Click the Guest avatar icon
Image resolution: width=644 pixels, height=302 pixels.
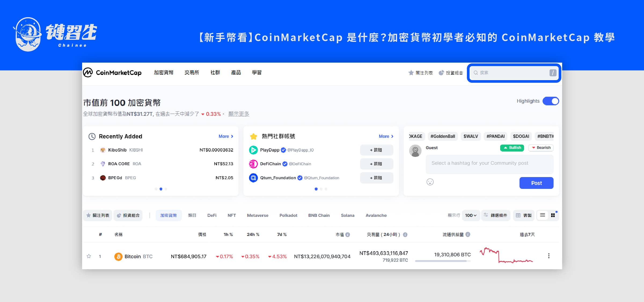coord(415,151)
